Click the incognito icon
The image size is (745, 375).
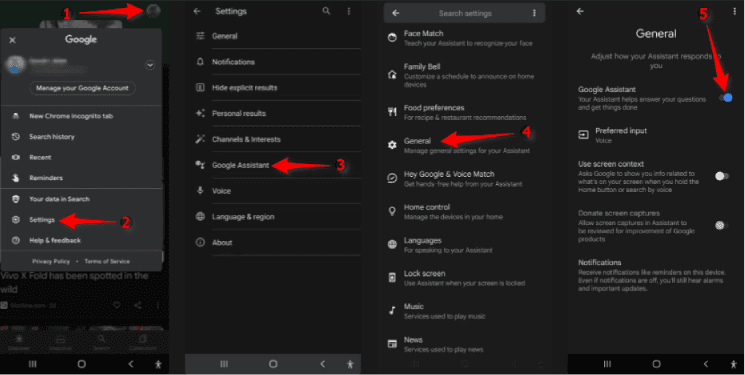coord(16,116)
